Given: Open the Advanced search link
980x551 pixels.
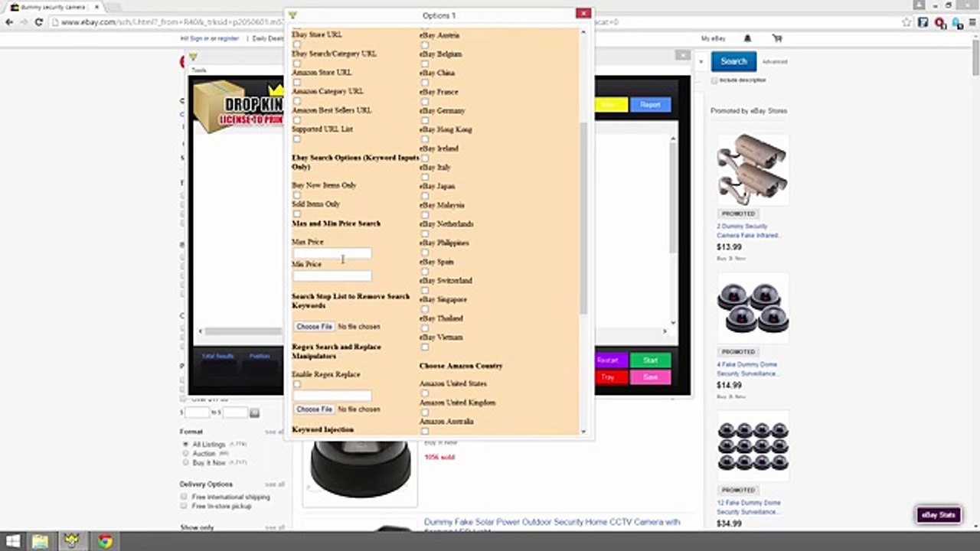Looking at the screenshot, I should click(x=774, y=62).
